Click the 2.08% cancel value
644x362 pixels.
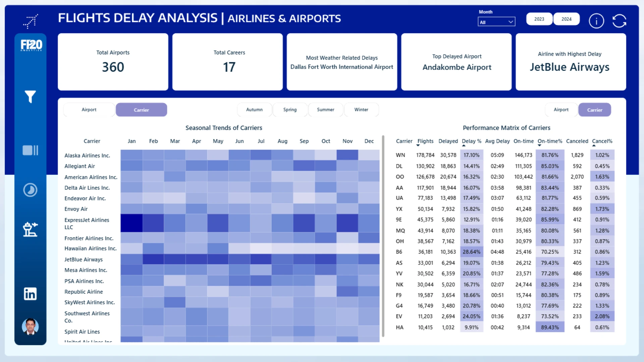click(602, 316)
